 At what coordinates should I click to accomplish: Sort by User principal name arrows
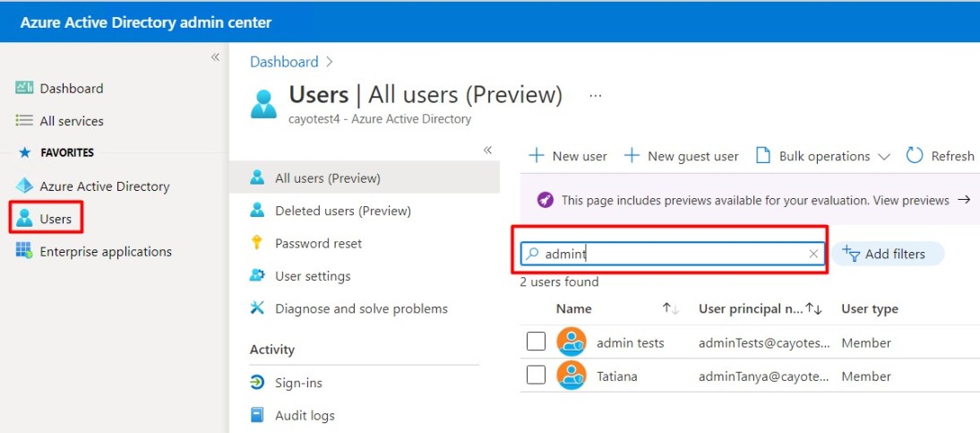[813, 308]
